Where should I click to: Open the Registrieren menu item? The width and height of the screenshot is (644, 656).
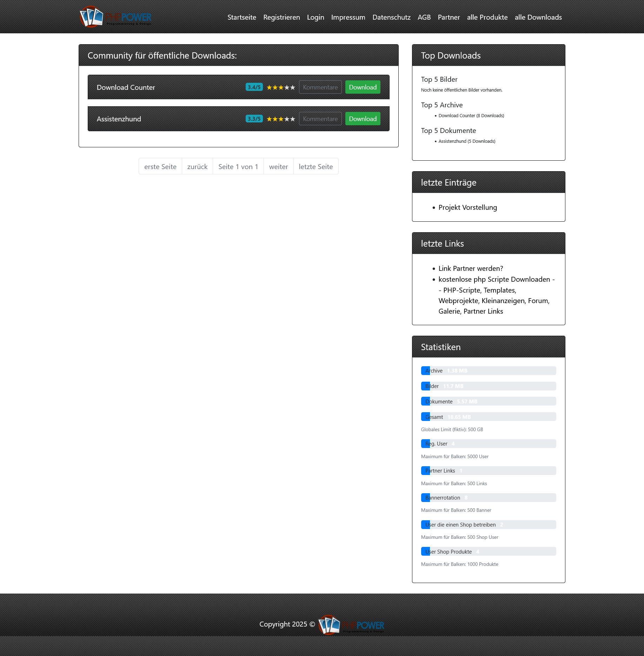tap(281, 17)
